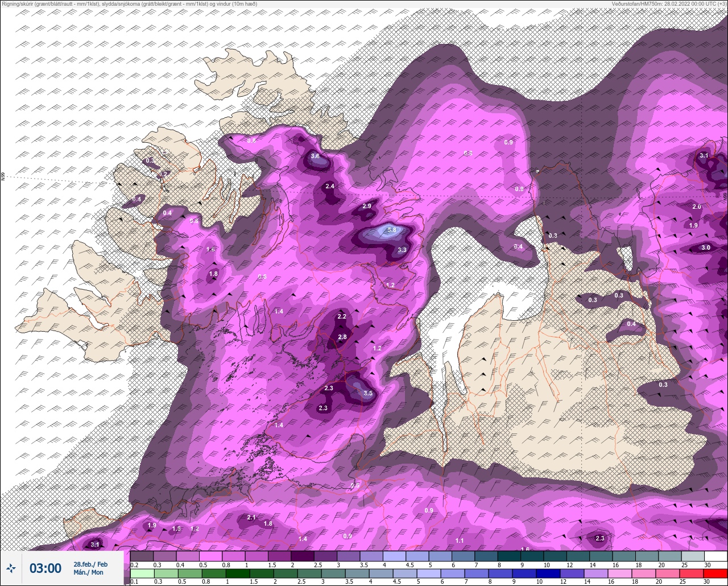
Task: Click the 2.9 precipitation value on map
Action: point(367,206)
